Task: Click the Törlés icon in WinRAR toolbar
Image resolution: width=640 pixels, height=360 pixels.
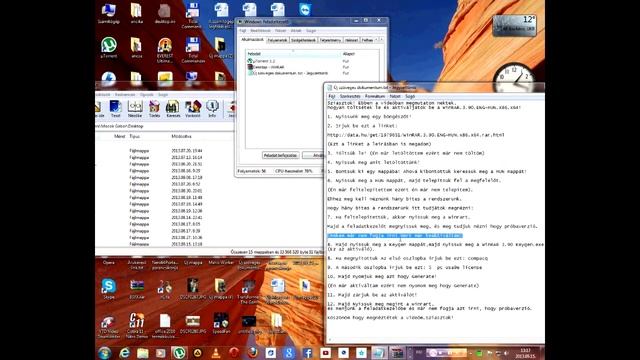Action: coord(154,109)
